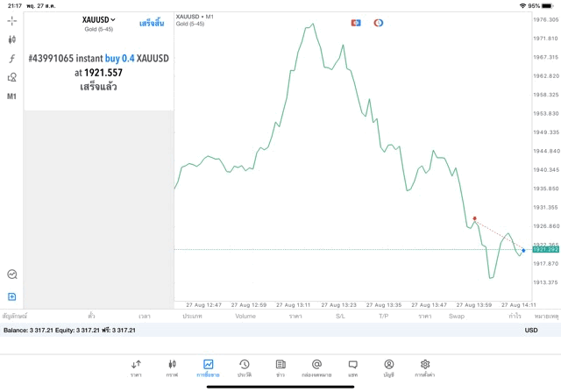Image resolution: width=561 pixels, height=392 pixels.
Task: Open the mailbox tab with @ icon
Action: click(x=316, y=367)
